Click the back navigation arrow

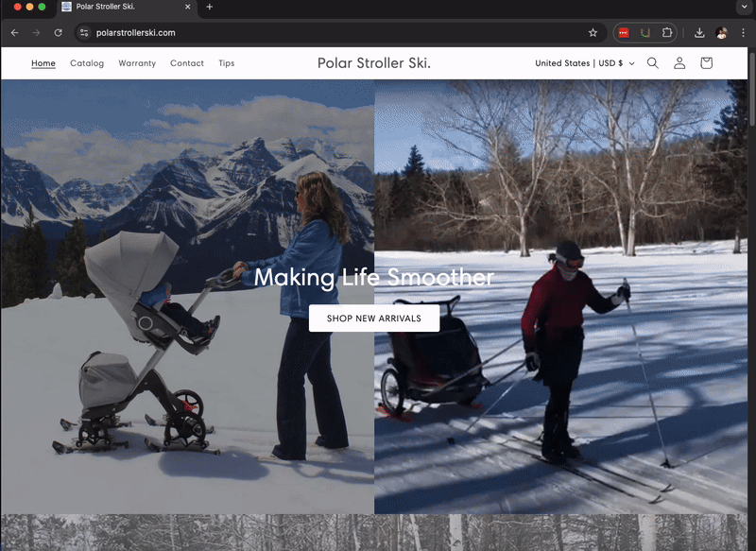pyautogui.click(x=14, y=31)
